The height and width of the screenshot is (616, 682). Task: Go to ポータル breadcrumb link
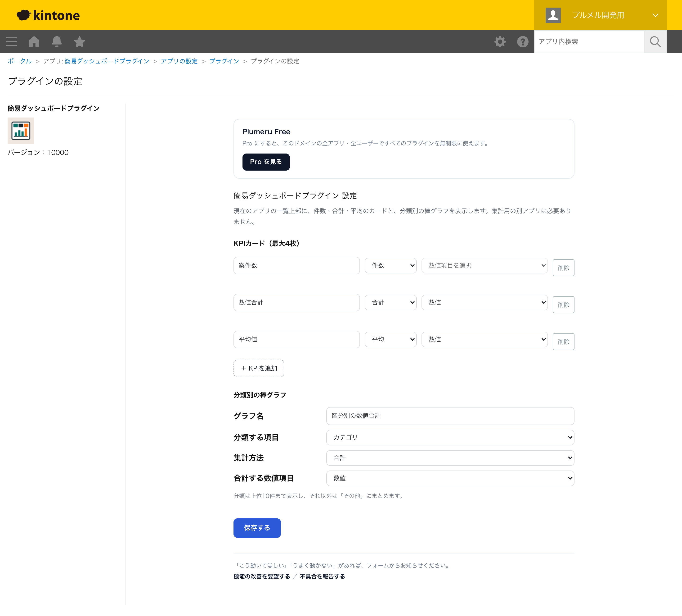point(20,61)
